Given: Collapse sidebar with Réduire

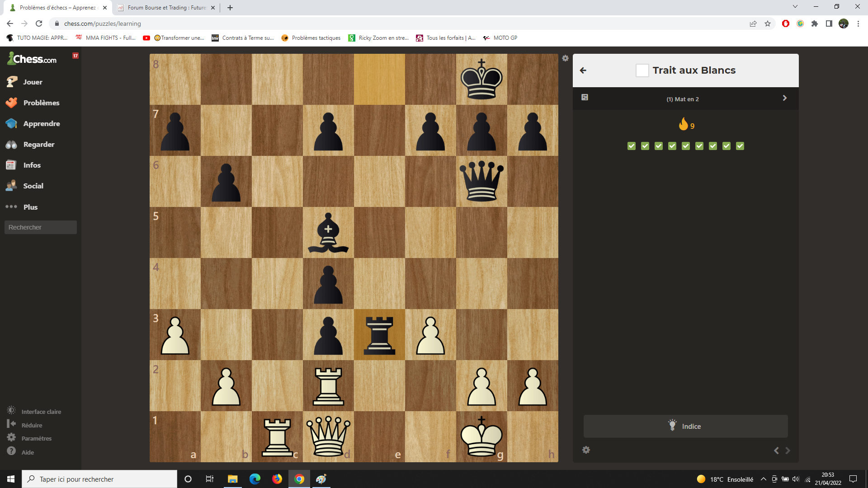Looking at the screenshot, I should 32,425.
